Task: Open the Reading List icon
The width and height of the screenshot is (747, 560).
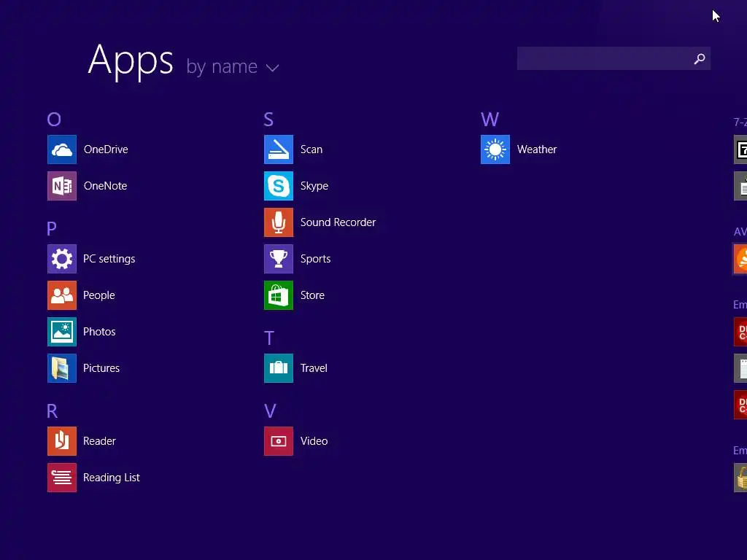Action: coord(62,477)
